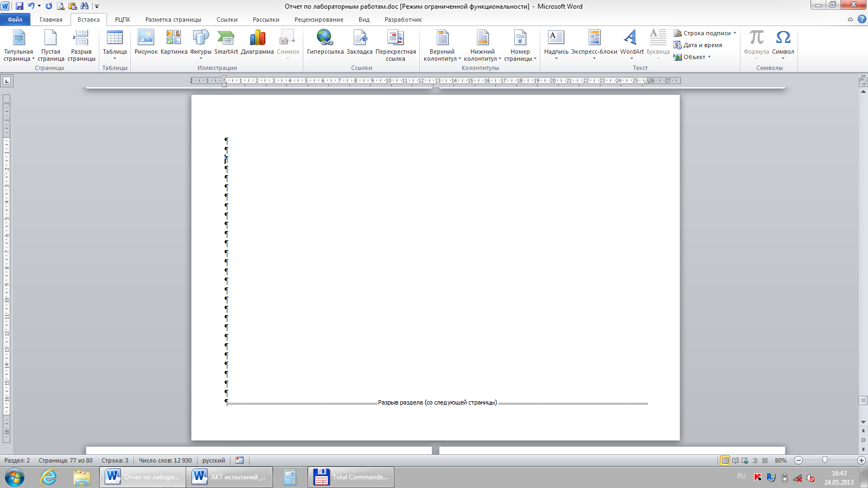Image resolution: width=868 pixels, height=488 pixels.
Task: Insert a cover page with Титульная страница
Action: point(18,46)
